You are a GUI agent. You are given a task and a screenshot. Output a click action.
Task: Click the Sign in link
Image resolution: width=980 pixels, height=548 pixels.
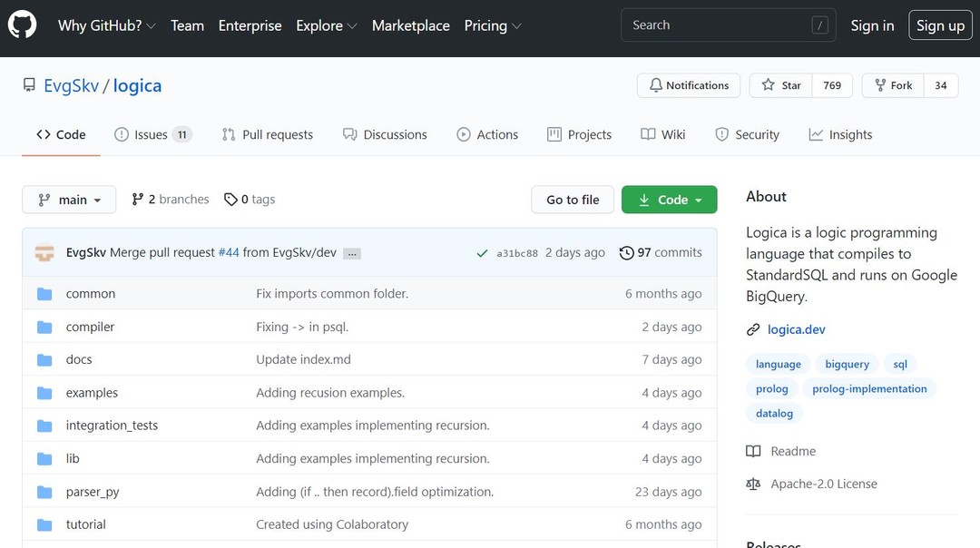(872, 25)
